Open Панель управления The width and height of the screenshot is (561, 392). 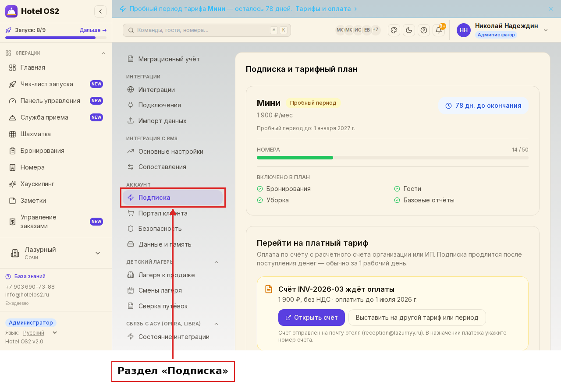(56, 101)
